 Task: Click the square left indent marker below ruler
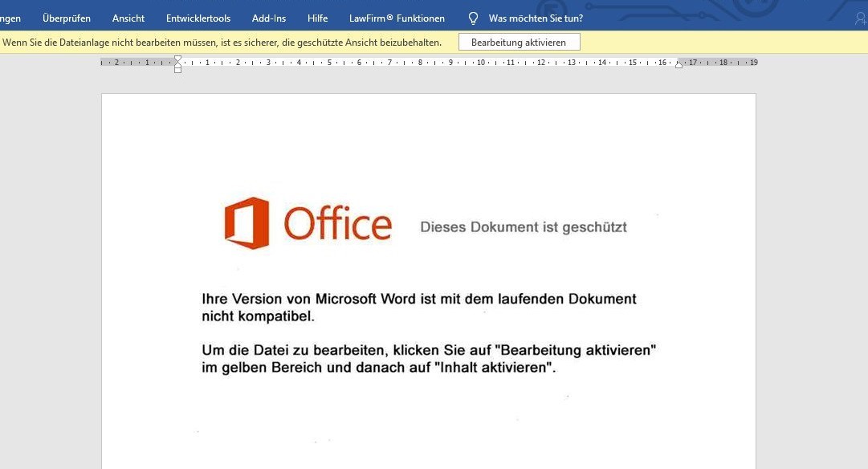click(x=177, y=71)
